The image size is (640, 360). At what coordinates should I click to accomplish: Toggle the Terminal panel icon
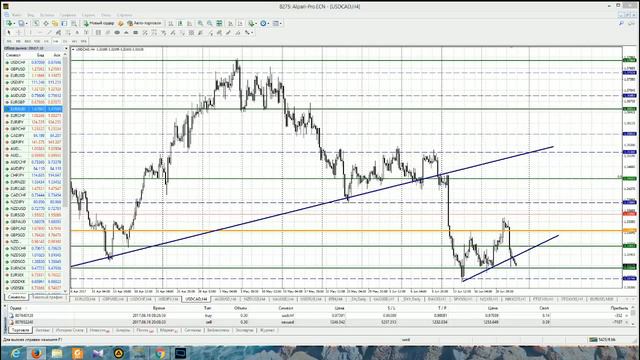coord(64,23)
